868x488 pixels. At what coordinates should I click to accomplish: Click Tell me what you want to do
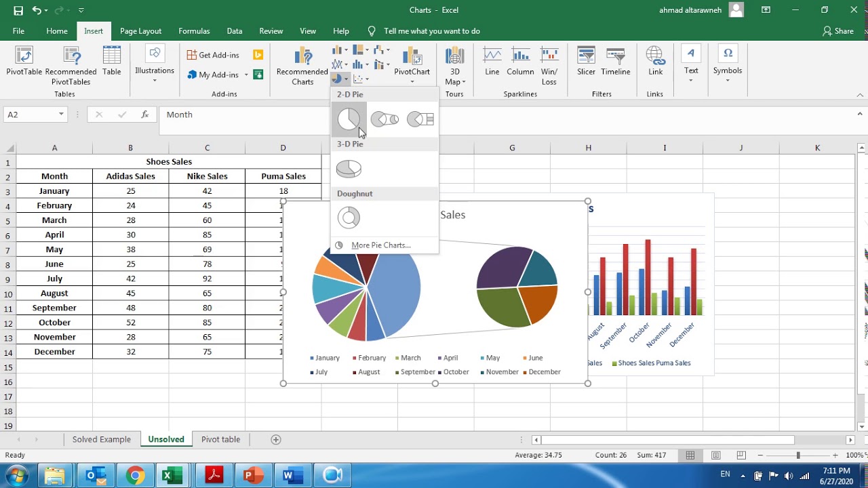click(x=431, y=31)
